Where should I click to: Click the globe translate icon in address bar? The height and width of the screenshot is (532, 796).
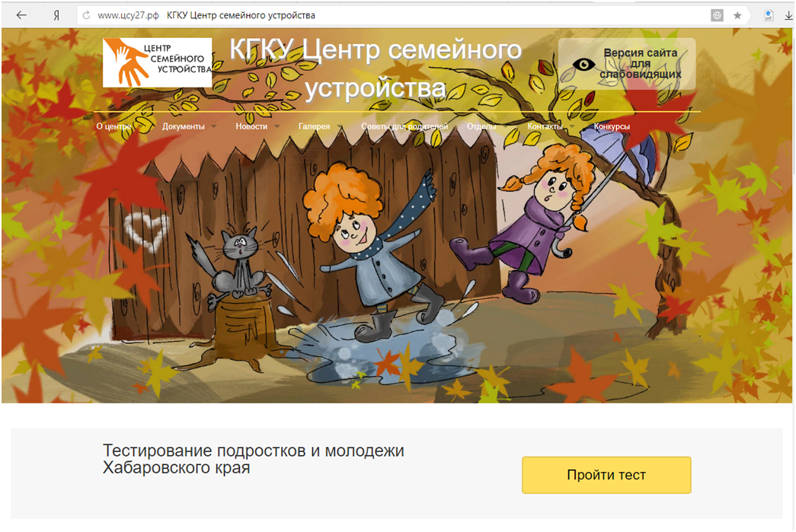[717, 16]
